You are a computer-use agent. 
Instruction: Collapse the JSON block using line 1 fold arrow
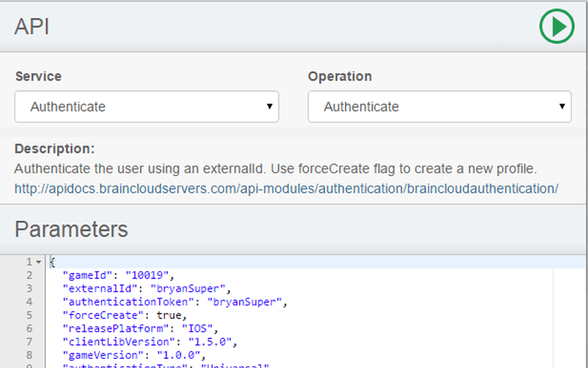point(39,262)
